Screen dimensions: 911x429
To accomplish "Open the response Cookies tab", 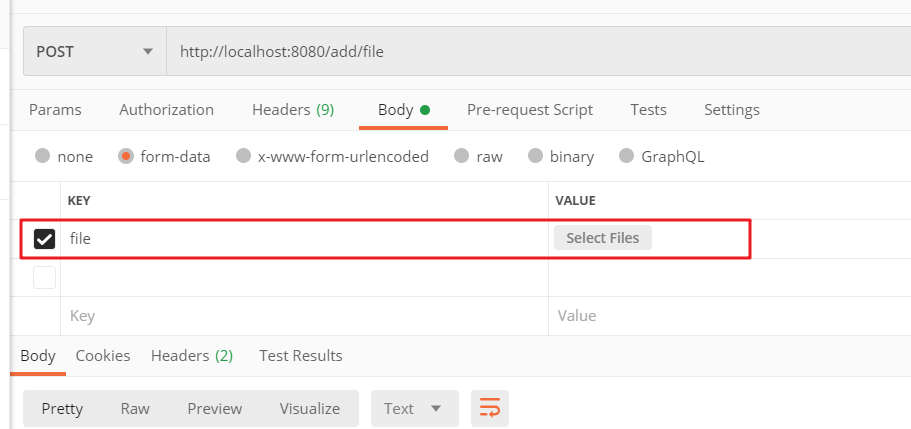I will [103, 356].
